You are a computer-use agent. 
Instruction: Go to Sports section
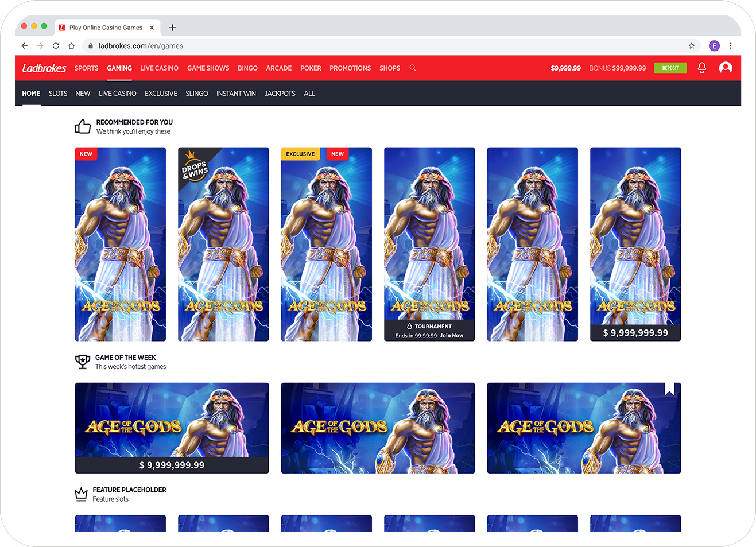point(87,68)
